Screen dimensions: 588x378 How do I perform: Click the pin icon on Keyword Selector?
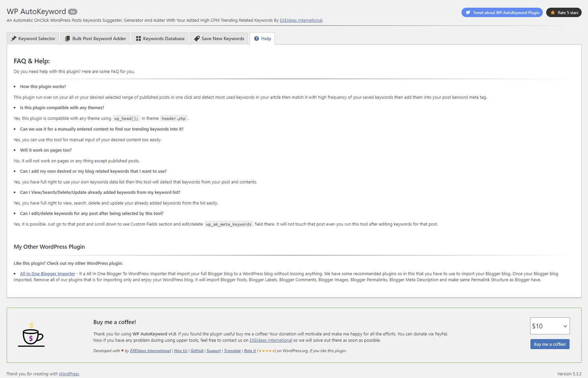(x=14, y=38)
